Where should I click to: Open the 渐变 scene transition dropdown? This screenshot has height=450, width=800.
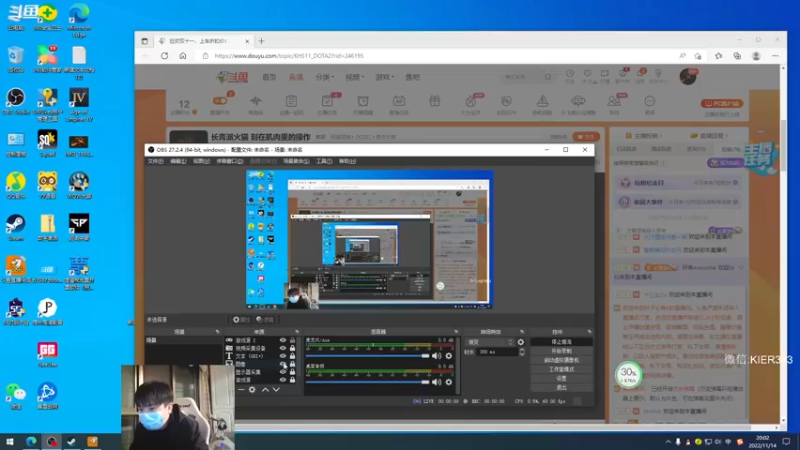490,342
